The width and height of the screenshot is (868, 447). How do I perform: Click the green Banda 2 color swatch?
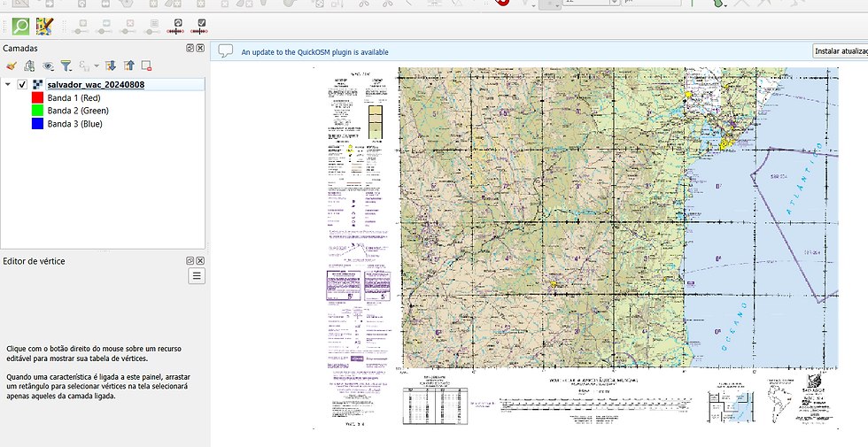(x=37, y=111)
